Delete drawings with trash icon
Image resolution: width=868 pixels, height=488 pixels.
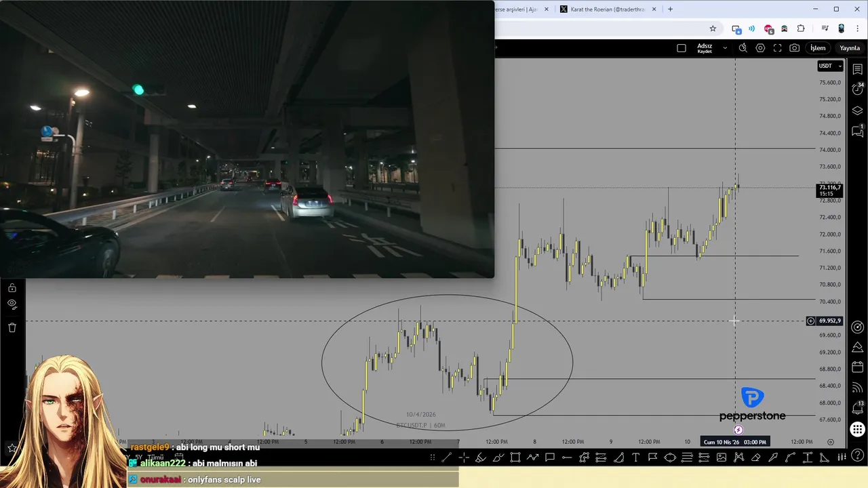pyautogui.click(x=12, y=327)
